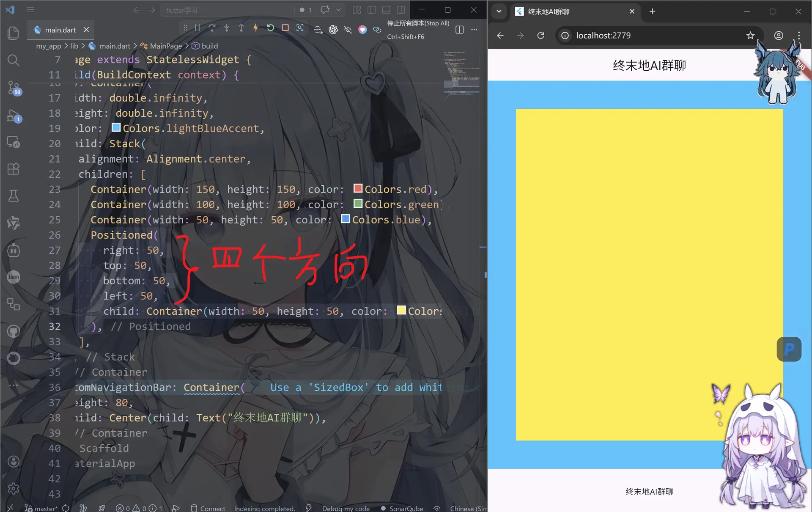Go forward in VS Code navigation history

pyautogui.click(x=151, y=10)
